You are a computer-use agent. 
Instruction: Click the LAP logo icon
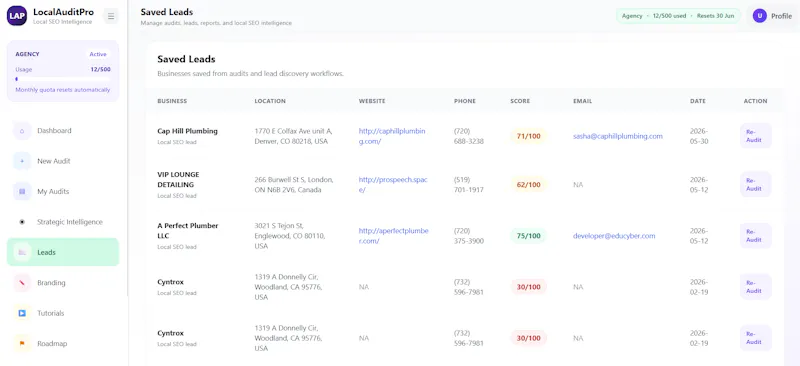pos(17,16)
